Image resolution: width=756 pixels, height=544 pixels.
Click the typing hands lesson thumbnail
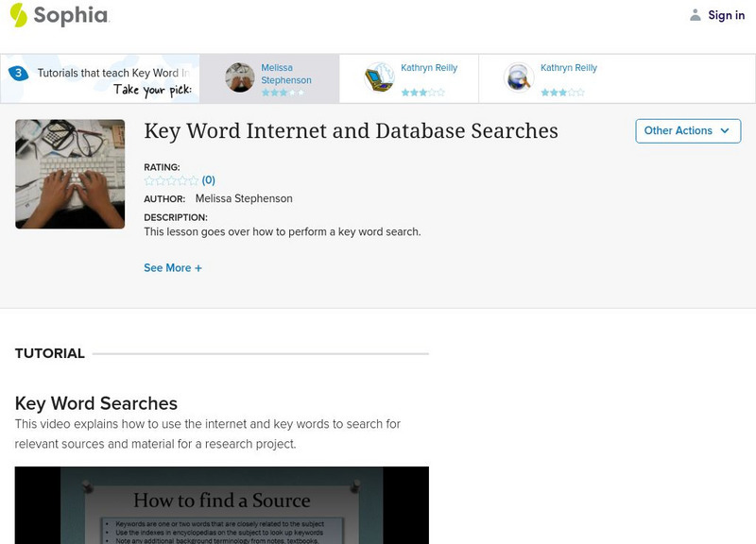70,174
